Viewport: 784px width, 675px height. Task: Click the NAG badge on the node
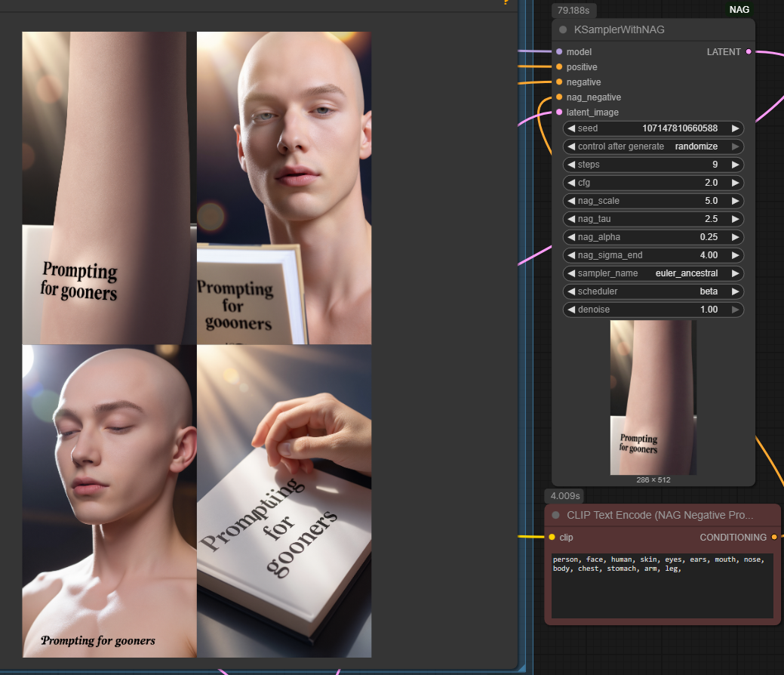click(x=739, y=10)
